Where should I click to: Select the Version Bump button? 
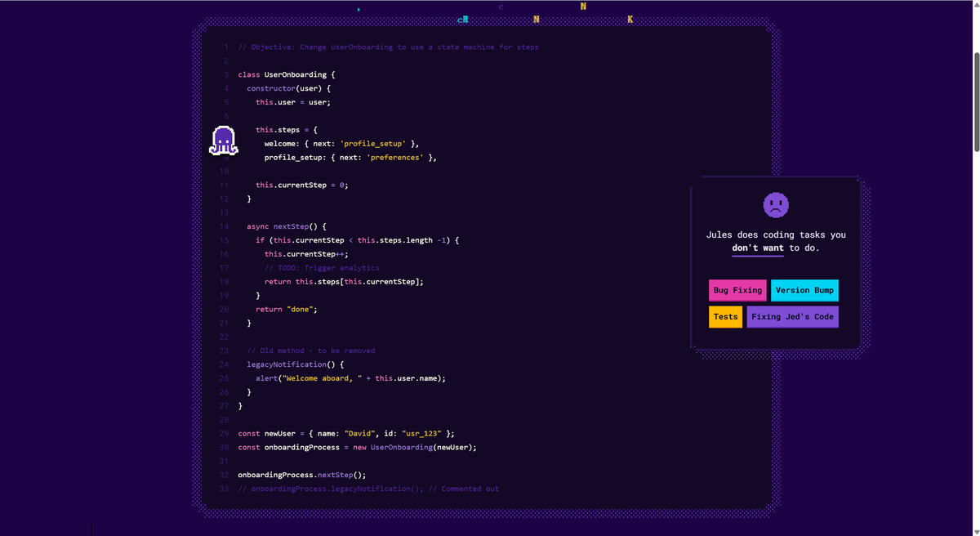(x=804, y=290)
